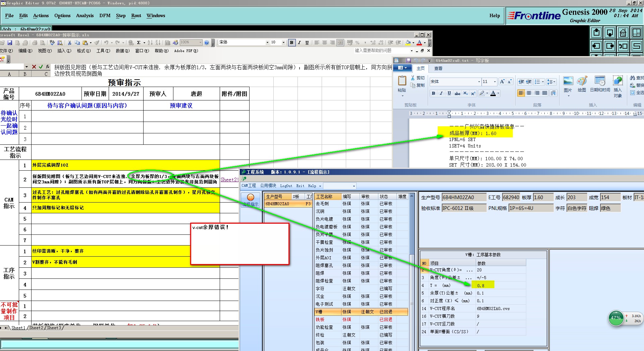Select the V槽 row in process list
Screen dimensions: 644x351
click(361, 312)
